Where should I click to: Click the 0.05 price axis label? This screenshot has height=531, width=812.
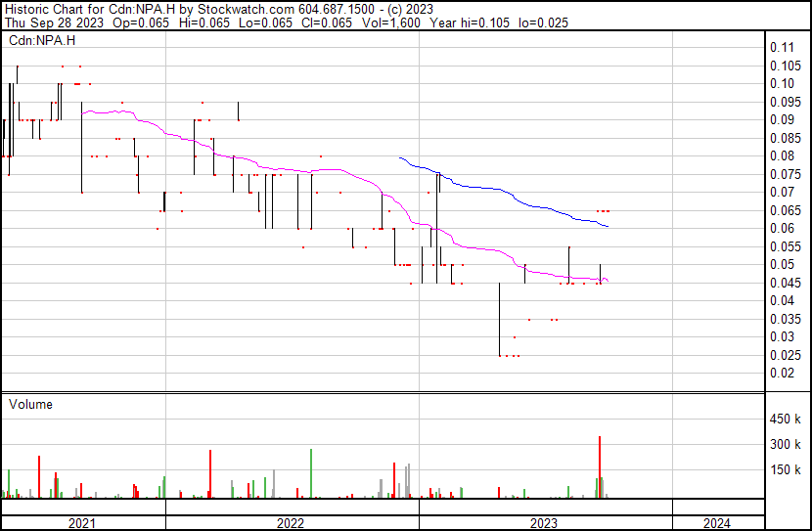pos(782,265)
